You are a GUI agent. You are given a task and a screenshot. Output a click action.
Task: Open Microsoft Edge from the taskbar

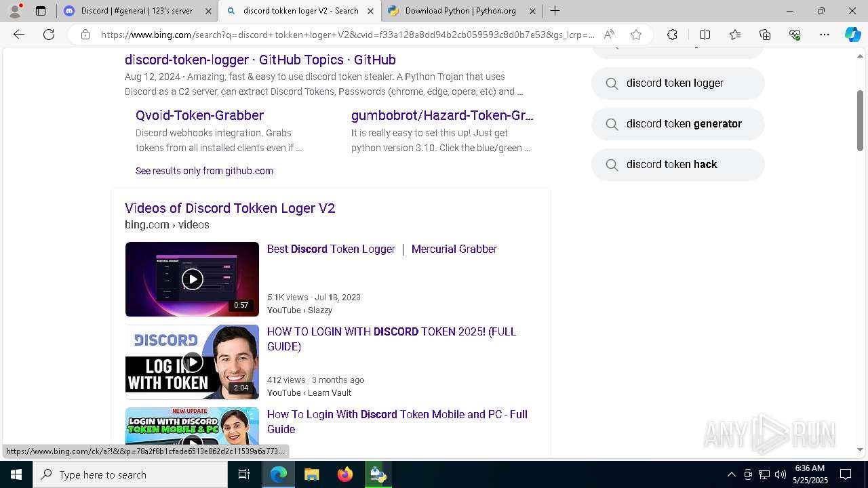[279, 474]
